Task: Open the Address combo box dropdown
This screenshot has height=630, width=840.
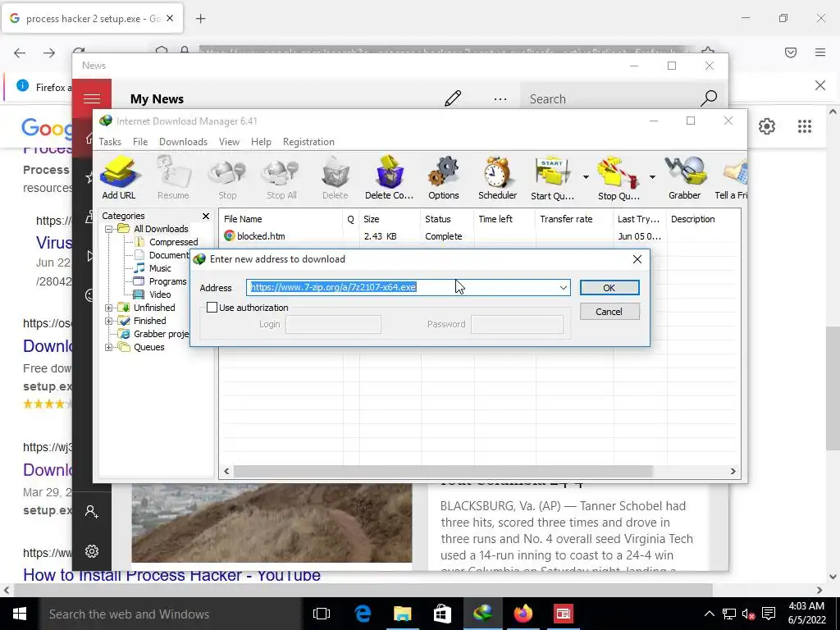Action: 563,288
